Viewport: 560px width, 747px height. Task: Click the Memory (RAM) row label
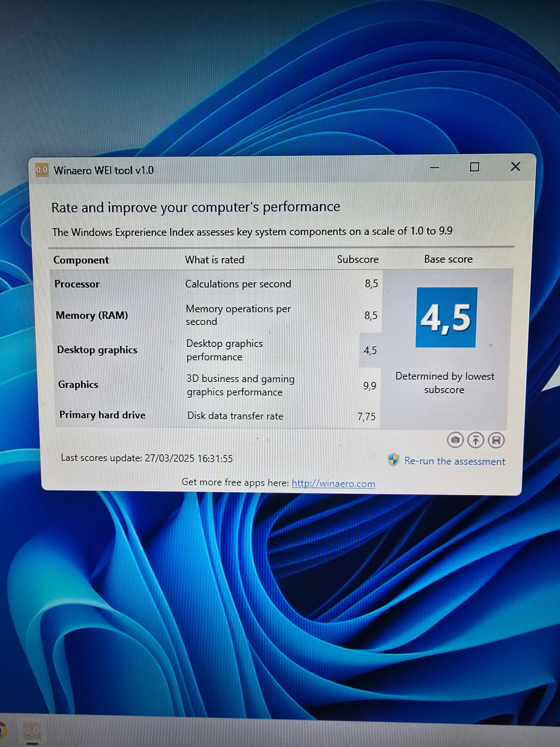(92, 315)
